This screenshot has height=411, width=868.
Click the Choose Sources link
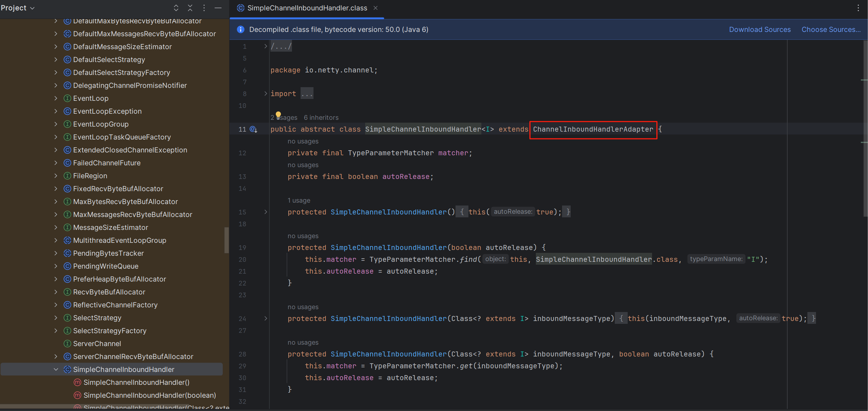point(831,29)
